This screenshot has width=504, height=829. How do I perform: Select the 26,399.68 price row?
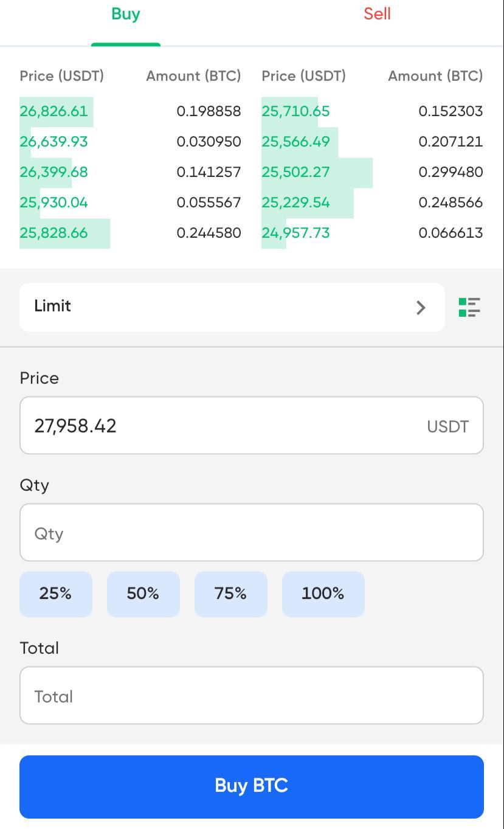54,172
